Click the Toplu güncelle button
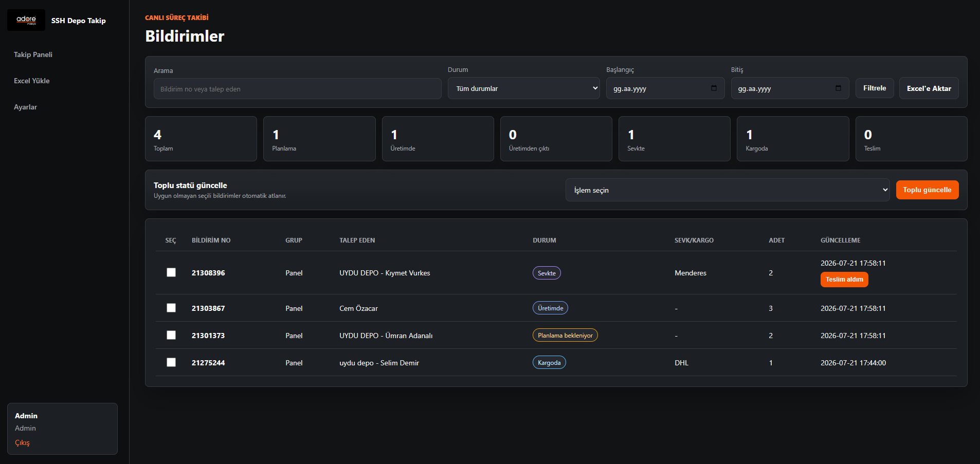This screenshot has height=464, width=980. click(x=927, y=190)
